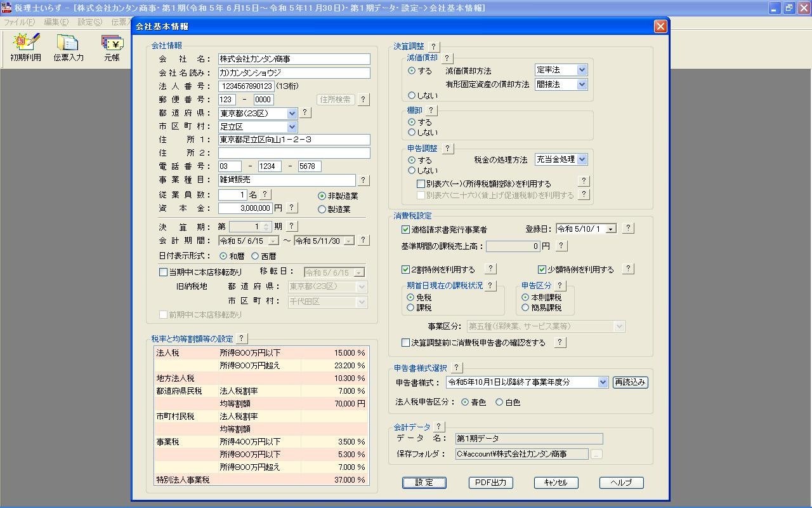Screen dimensions: 812x508
Task: Show help for 別表六(一) 所得税額控除
Action: pyautogui.click(x=584, y=182)
